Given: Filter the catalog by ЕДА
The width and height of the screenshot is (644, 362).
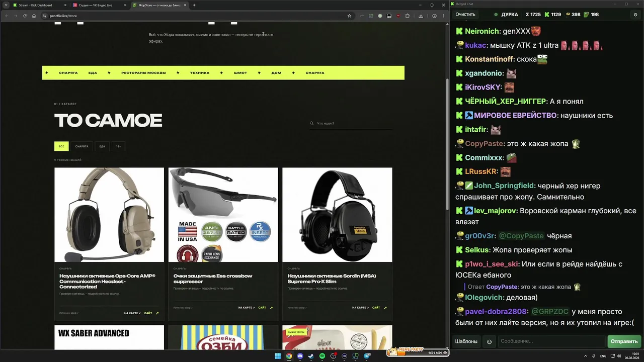Looking at the screenshot, I should click(102, 146).
